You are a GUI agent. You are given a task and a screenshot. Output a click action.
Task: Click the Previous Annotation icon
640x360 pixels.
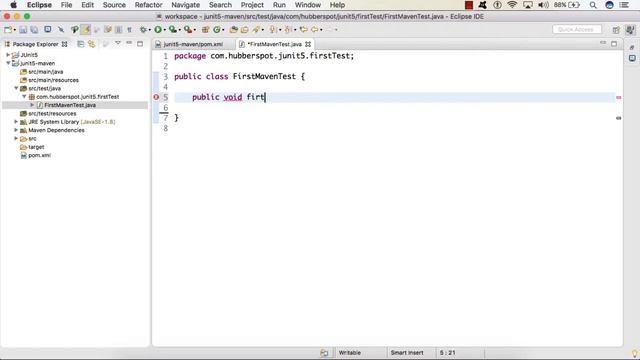288,29
